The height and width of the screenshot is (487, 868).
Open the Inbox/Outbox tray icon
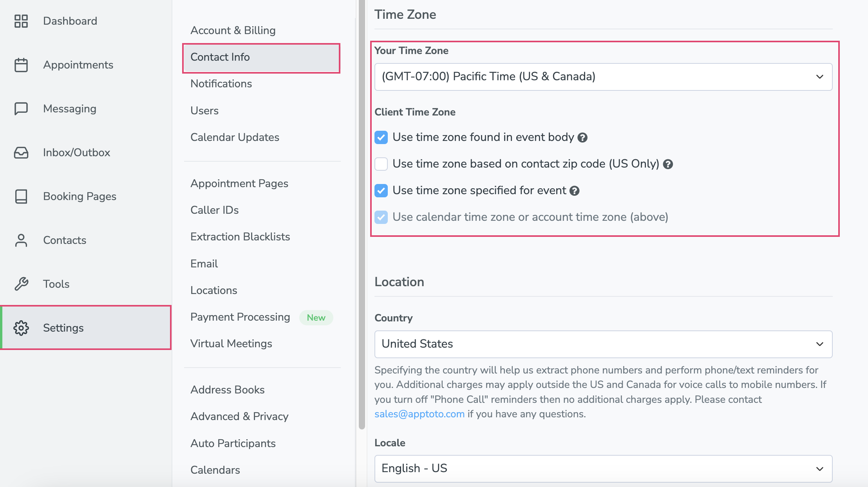[x=21, y=153]
